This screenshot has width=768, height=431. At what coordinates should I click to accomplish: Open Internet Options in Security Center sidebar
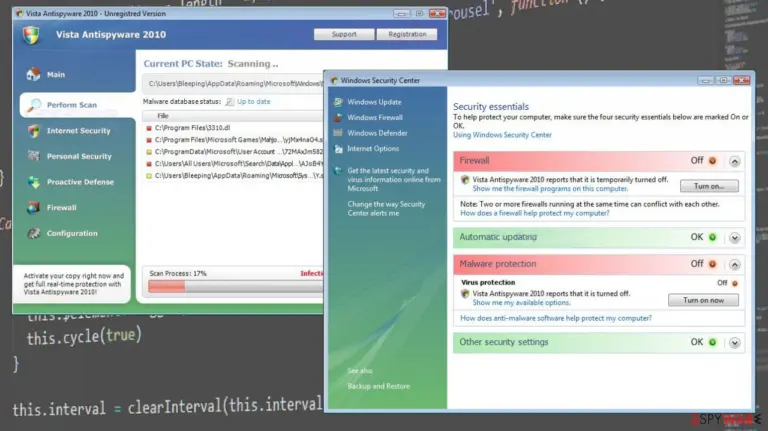pyautogui.click(x=373, y=148)
